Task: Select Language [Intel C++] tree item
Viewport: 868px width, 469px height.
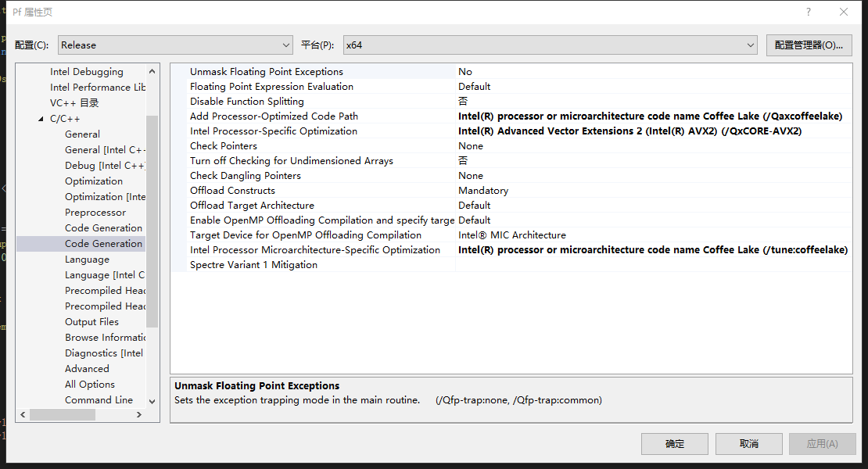Action: (105, 275)
